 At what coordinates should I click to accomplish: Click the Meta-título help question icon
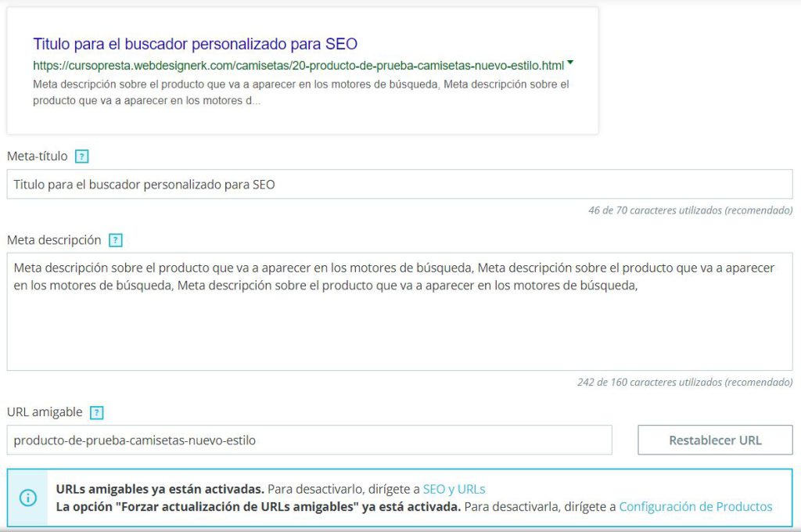[81, 156]
